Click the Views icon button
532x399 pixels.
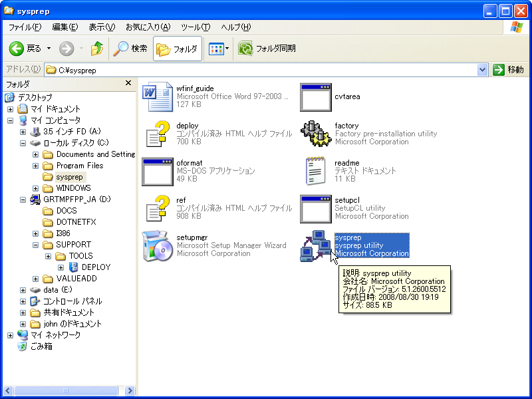(215, 49)
